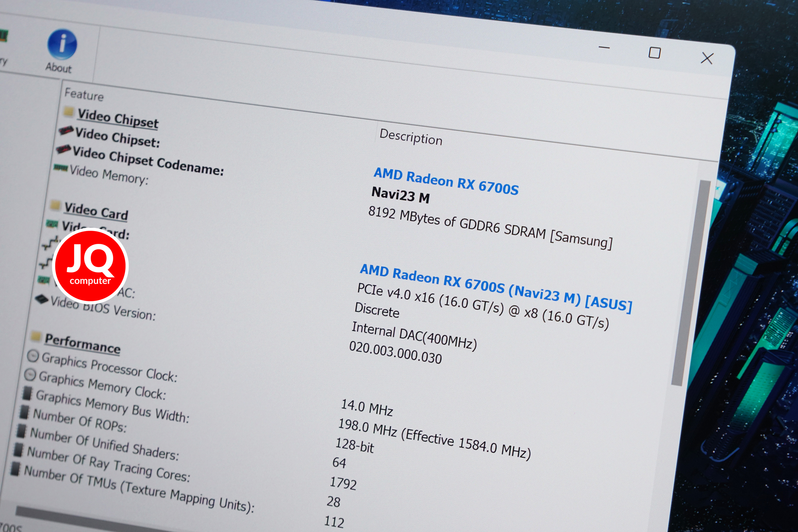This screenshot has width=798, height=532.
Task: Click the Graphics Memory Bus Width icon
Action: [27, 393]
